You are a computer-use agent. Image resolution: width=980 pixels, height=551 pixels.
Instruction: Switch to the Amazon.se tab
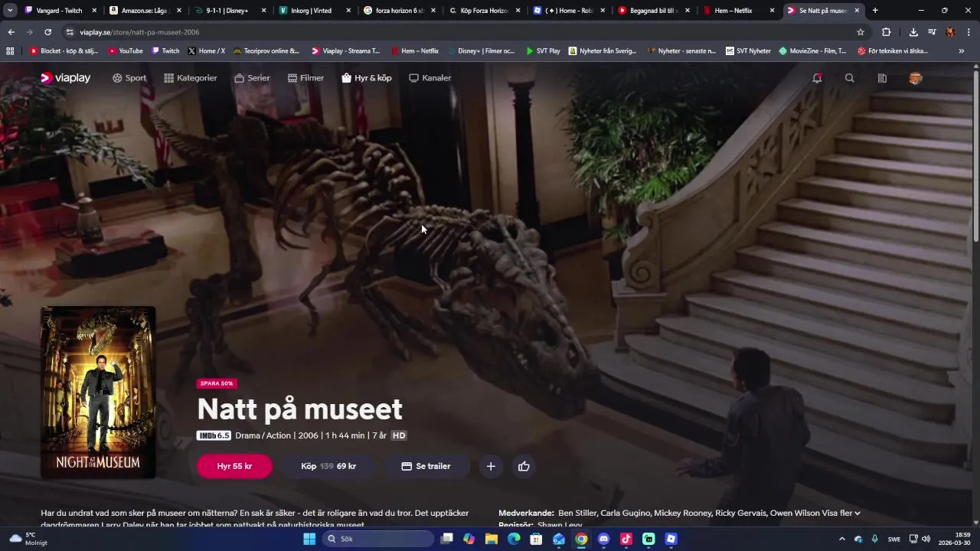pos(144,11)
